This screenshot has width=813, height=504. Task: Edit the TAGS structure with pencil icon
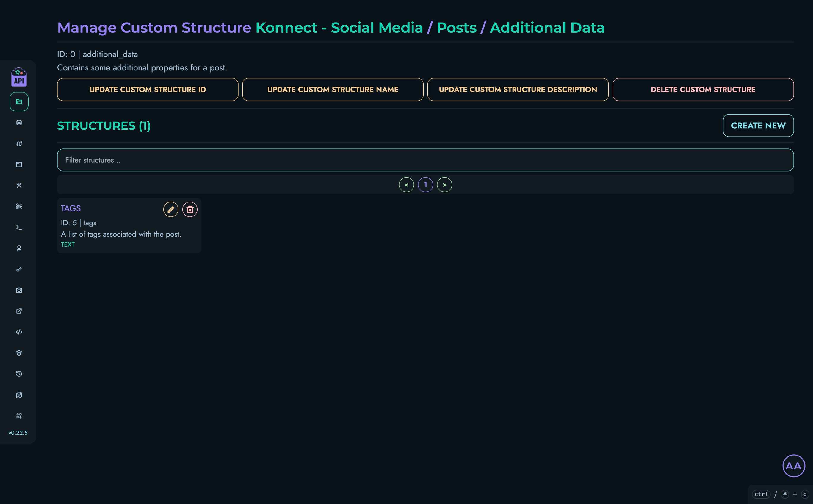pyautogui.click(x=171, y=209)
